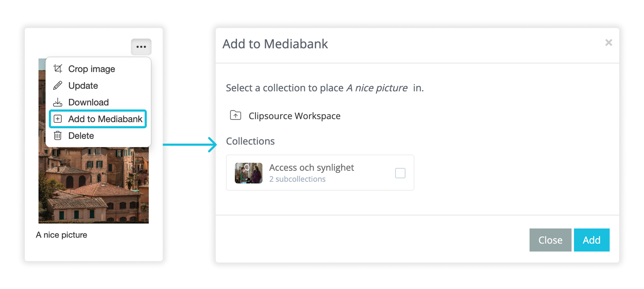Select the Add to Mediabank menu entry
Viewport: 644px width, 289px height.
coord(105,119)
